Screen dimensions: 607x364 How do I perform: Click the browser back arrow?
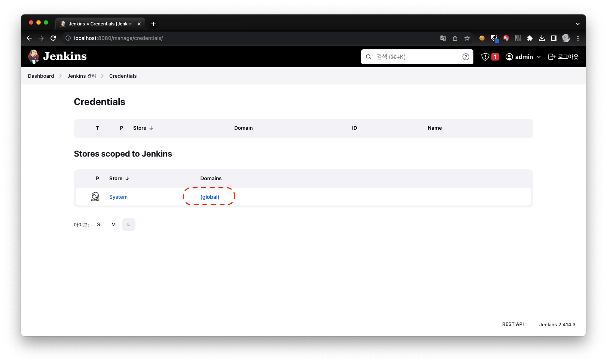coord(29,38)
